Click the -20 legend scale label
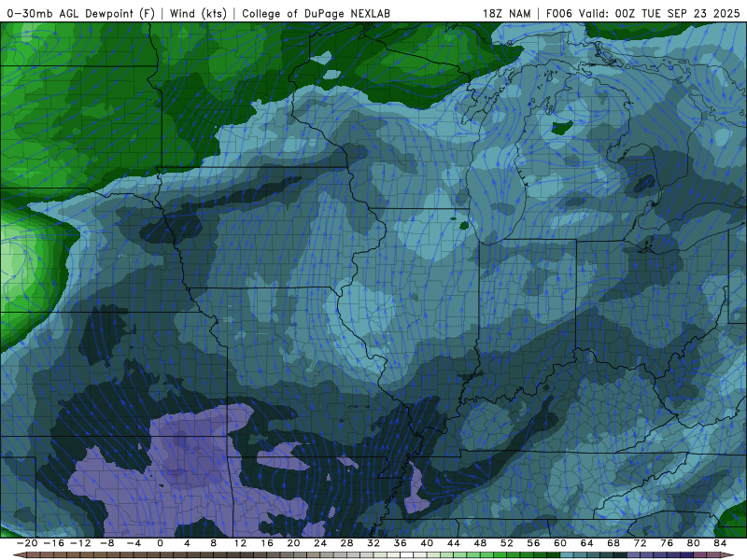747x560 pixels. pyautogui.click(x=27, y=543)
